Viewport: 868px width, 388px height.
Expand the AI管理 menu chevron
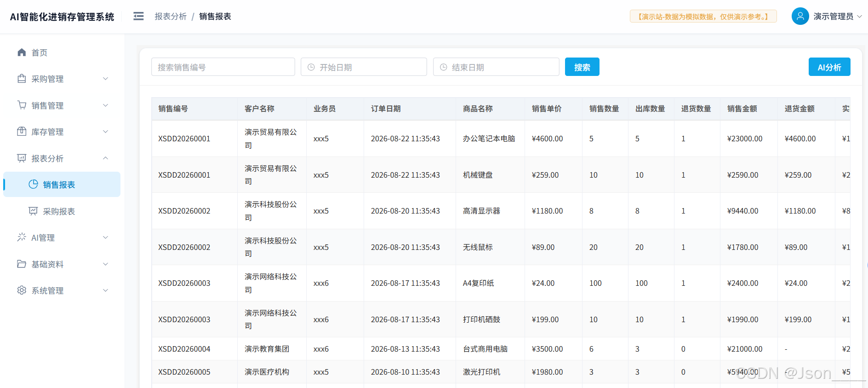[x=105, y=237]
